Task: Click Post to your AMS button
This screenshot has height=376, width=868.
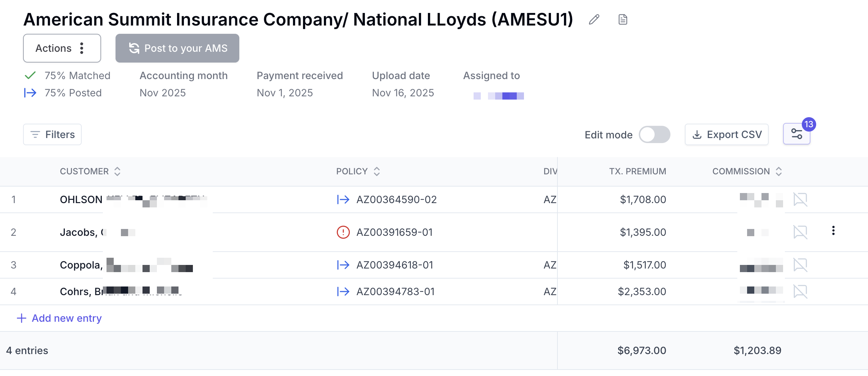Action: point(177,48)
